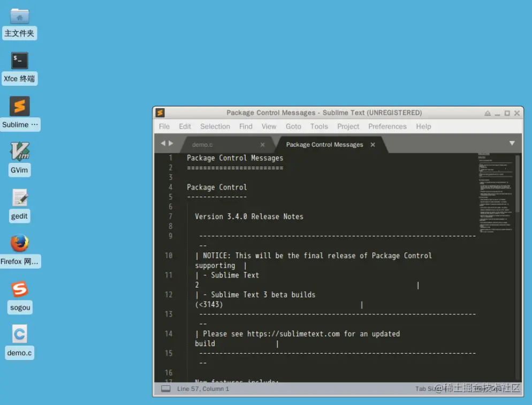Go to next tab with right arrow

[x=171, y=143]
